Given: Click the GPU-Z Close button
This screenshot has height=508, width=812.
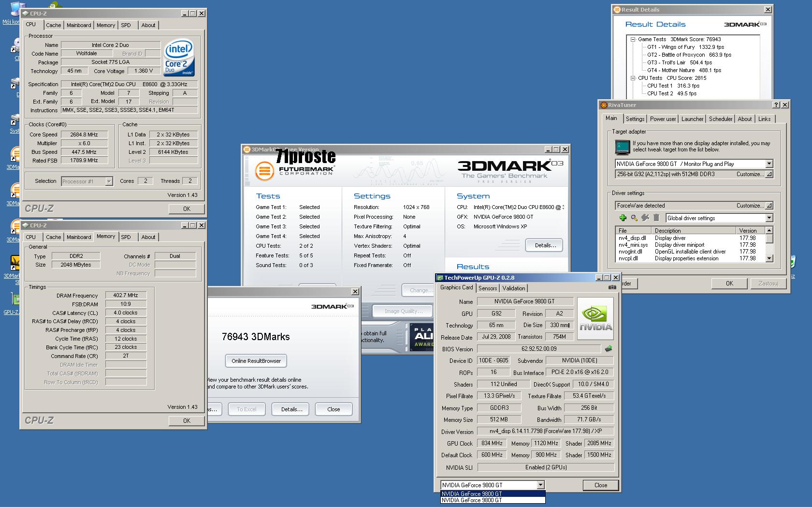Looking at the screenshot, I should (600, 485).
